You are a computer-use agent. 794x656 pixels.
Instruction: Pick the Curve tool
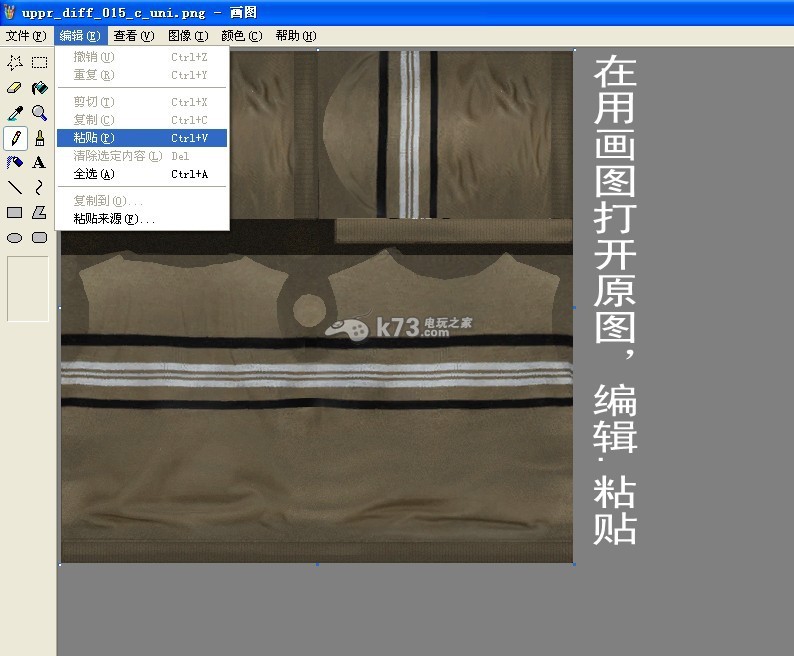[x=39, y=187]
